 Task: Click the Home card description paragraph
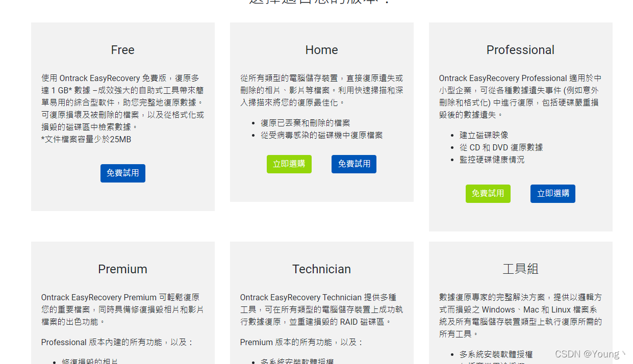point(321,90)
